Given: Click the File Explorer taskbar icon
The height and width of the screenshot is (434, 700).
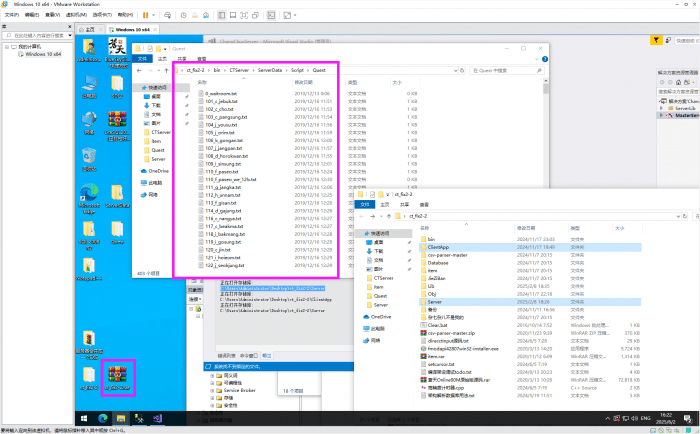Looking at the screenshot, I should point(121,418).
